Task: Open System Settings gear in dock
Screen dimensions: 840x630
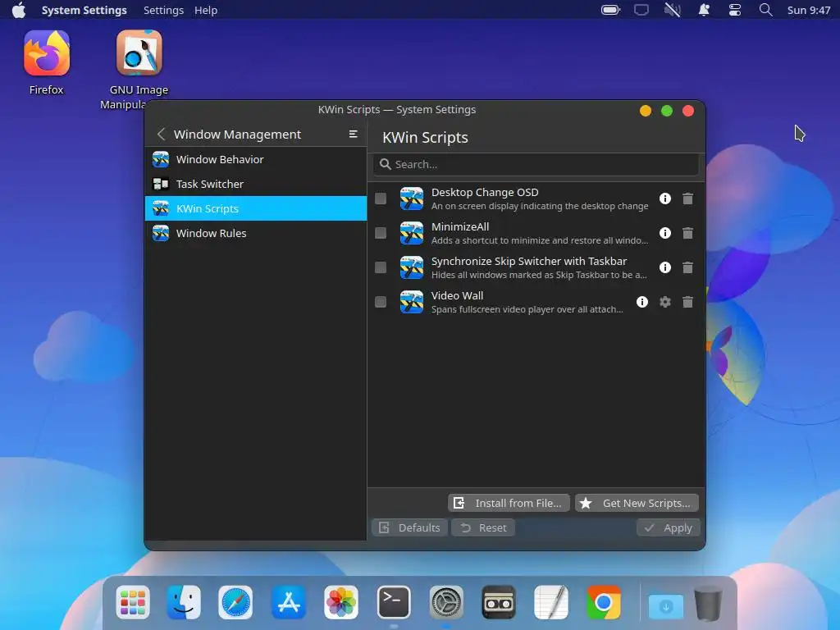Action: coord(446,603)
